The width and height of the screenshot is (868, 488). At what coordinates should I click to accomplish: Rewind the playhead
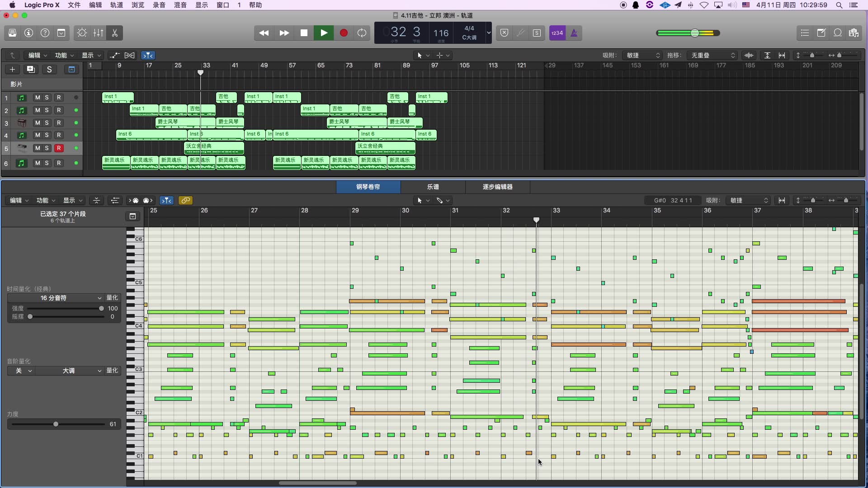264,33
